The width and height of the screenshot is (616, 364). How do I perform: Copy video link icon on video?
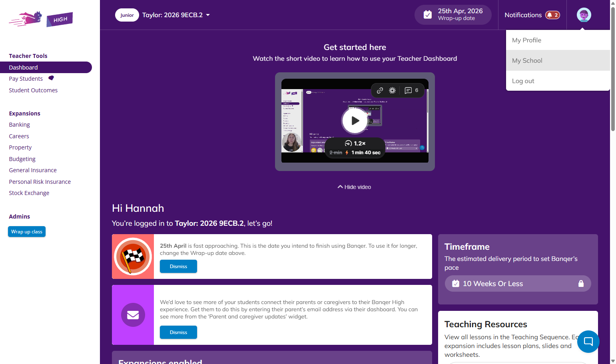(380, 90)
